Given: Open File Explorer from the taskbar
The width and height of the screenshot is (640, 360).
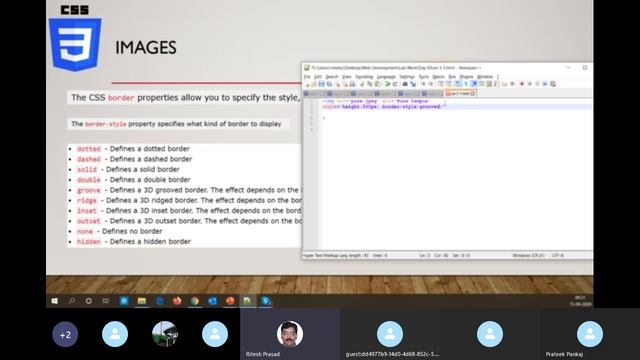Looking at the screenshot, I should point(142,301).
